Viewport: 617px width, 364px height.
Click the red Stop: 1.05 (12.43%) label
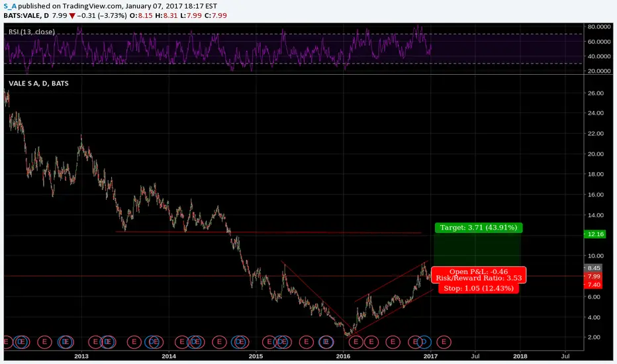pos(479,288)
